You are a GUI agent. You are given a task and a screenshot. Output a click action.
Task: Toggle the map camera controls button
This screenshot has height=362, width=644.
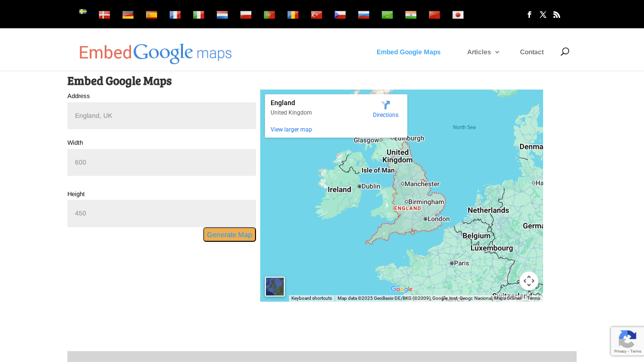click(529, 281)
